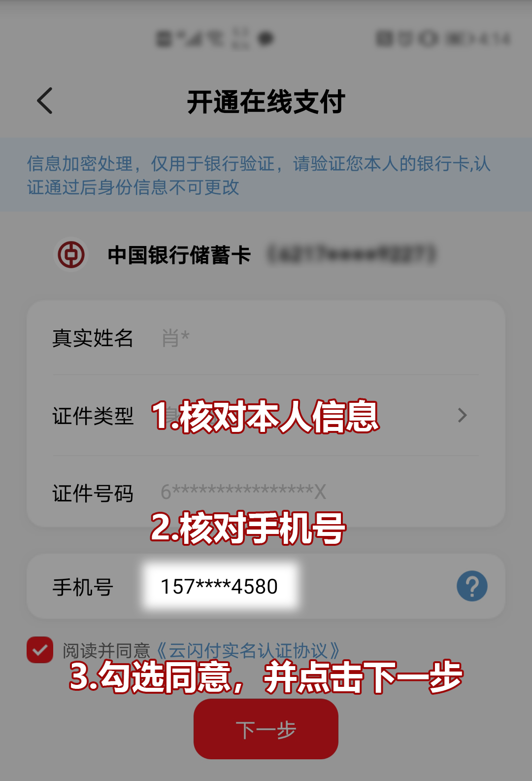Image resolution: width=532 pixels, height=781 pixels.
Task: Tap the blue question mark help icon
Action: coord(472,586)
